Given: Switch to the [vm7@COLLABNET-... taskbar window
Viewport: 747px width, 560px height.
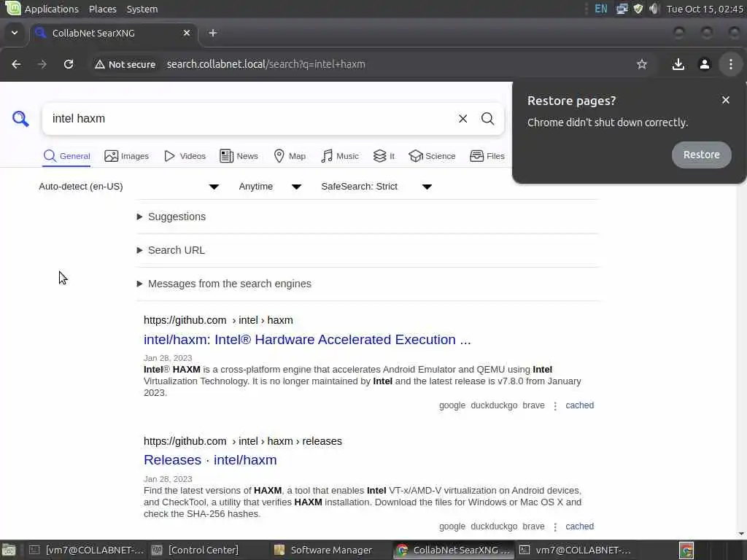Looking at the screenshot, I should [87, 551].
